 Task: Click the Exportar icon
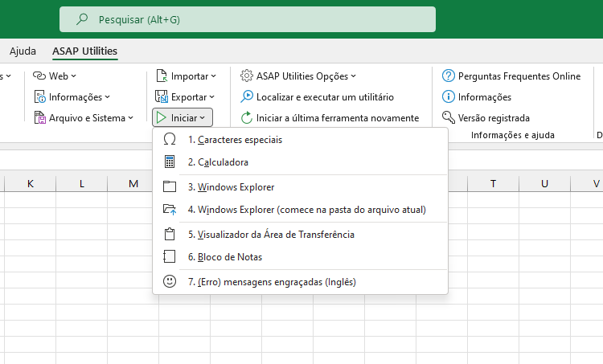pyautogui.click(x=161, y=97)
